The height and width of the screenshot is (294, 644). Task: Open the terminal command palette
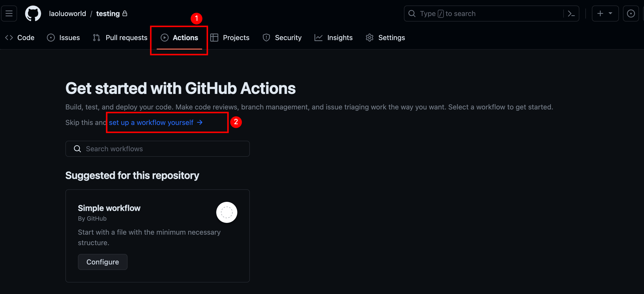point(572,14)
